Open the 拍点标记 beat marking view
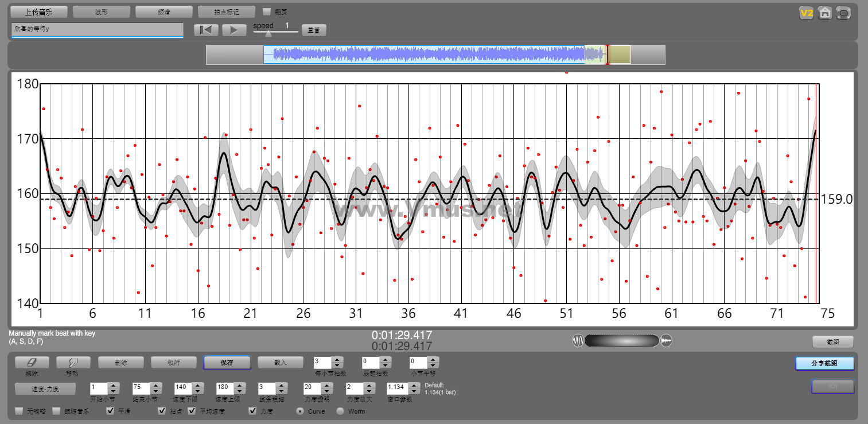Screen dimensions: 868x424 pyautogui.click(x=226, y=12)
